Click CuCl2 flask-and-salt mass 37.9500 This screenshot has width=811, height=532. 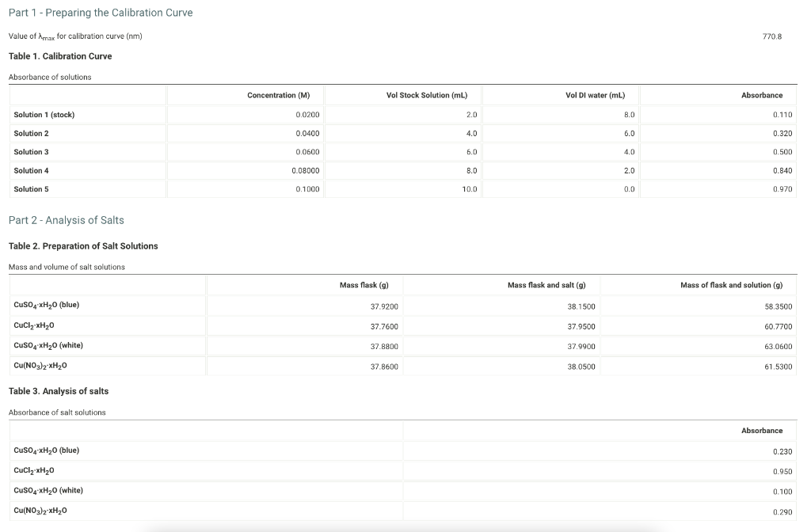tap(581, 327)
